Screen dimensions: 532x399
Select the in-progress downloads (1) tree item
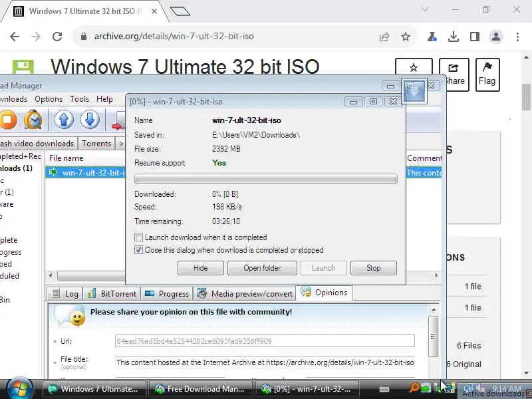tap(16, 168)
